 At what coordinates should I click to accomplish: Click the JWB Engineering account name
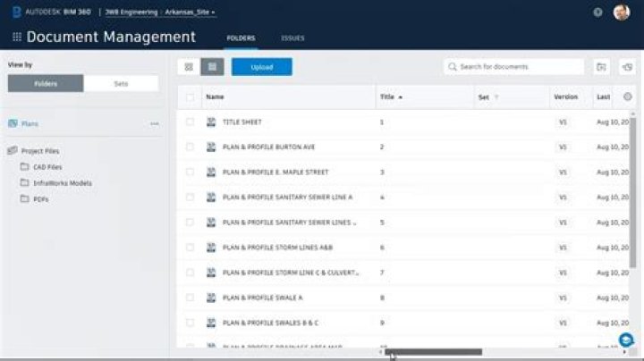pyautogui.click(x=131, y=13)
